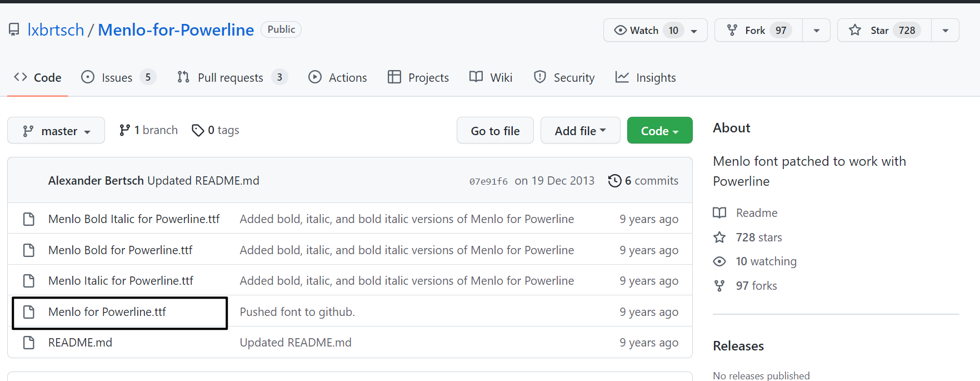Open the green Code dropdown button
The width and height of the screenshot is (980, 381).
click(659, 131)
